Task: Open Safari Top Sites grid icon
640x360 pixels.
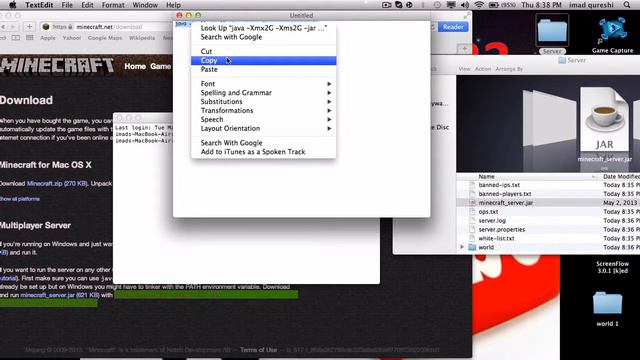Action: click(x=30, y=38)
